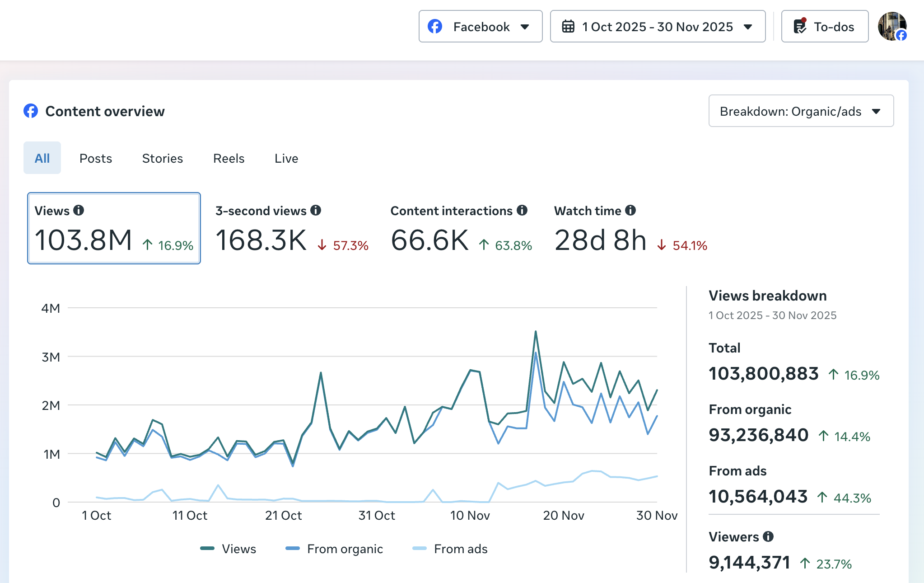924x583 pixels.
Task: Click the dropdown arrow on date range selector
Action: coord(748,27)
